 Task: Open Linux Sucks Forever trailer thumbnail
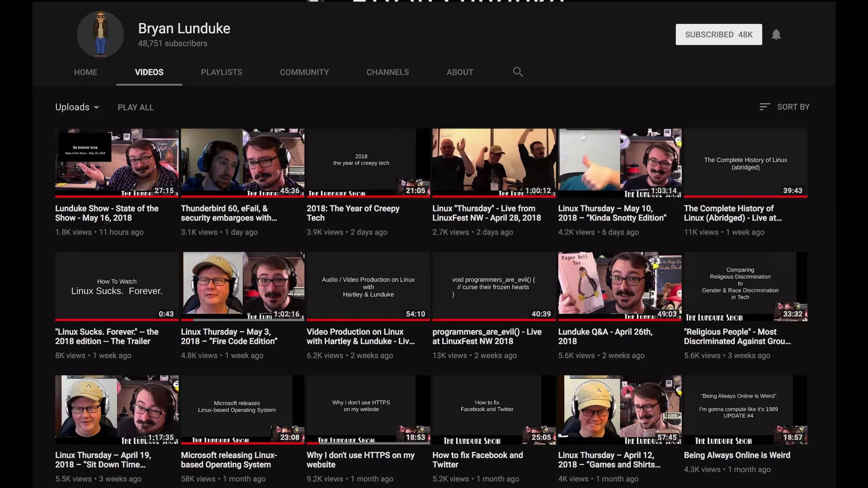pyautogui.click(x=117, y=286)
